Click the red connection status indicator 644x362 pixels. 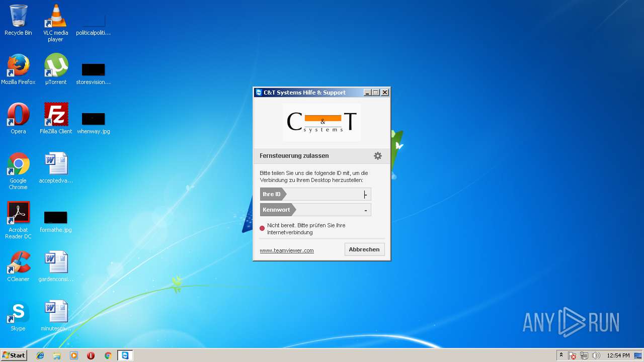click(262, 228)
